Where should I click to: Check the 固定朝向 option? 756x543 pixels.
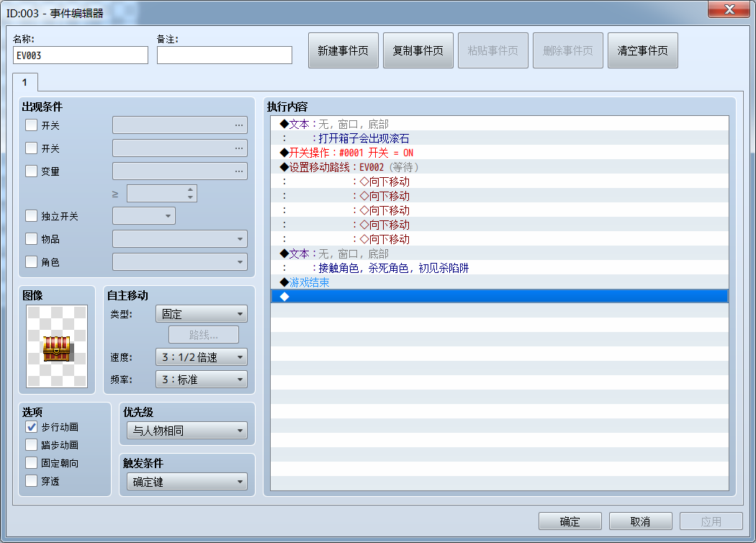pos(32,463)
